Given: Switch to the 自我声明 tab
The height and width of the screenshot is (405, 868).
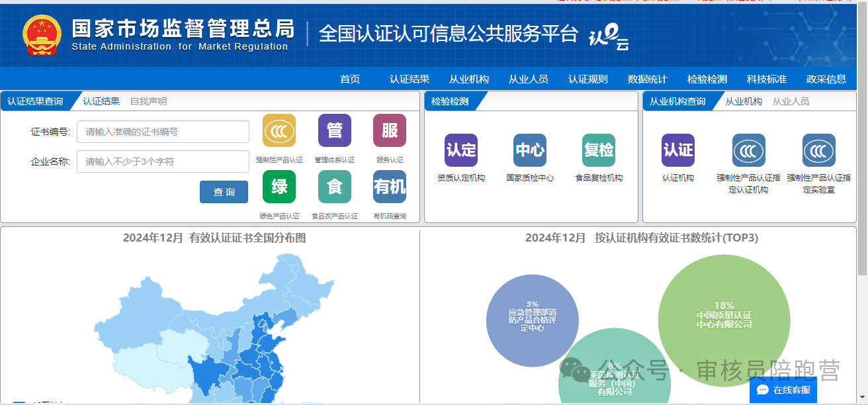Looking at the screenshot, I should tap(148, 101).
